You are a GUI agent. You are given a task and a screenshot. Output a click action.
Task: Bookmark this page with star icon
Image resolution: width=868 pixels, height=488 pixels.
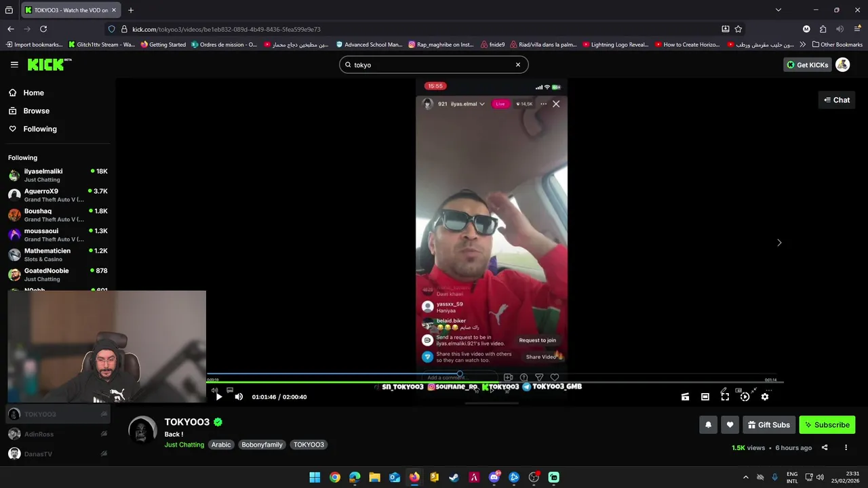(738, 29)
